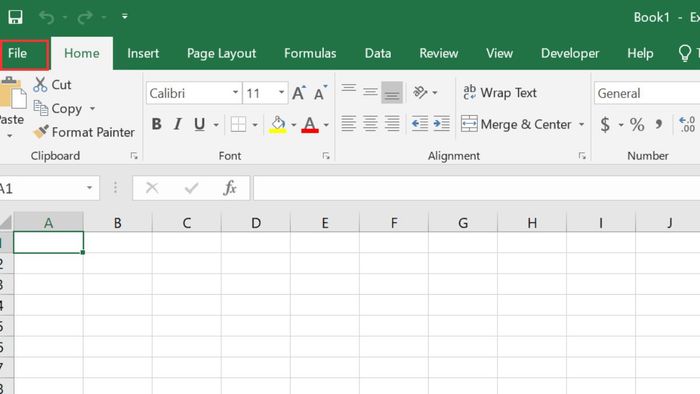Activate the Format Painter
Viewport: 700px width, 394px height.
point(84,132)
